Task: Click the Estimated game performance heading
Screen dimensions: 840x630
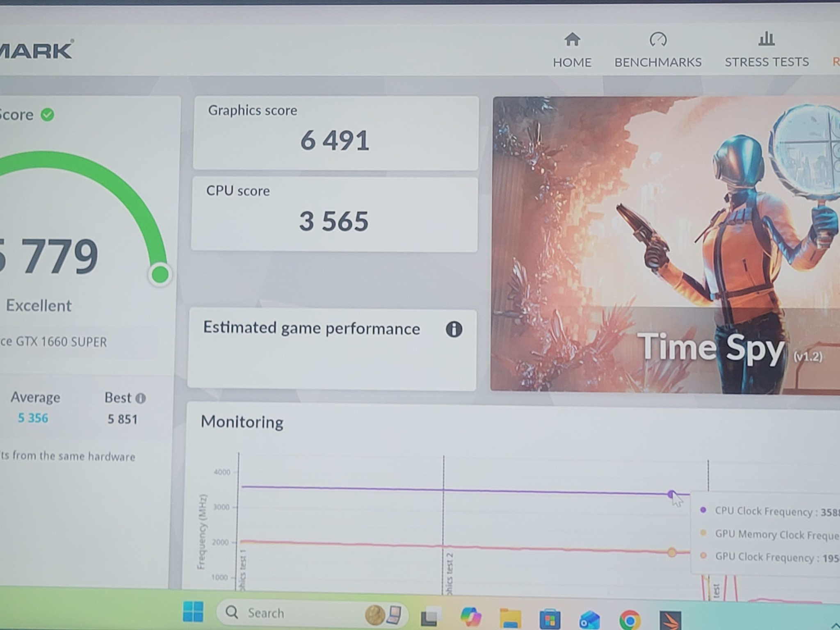Action: pos(312,328)
